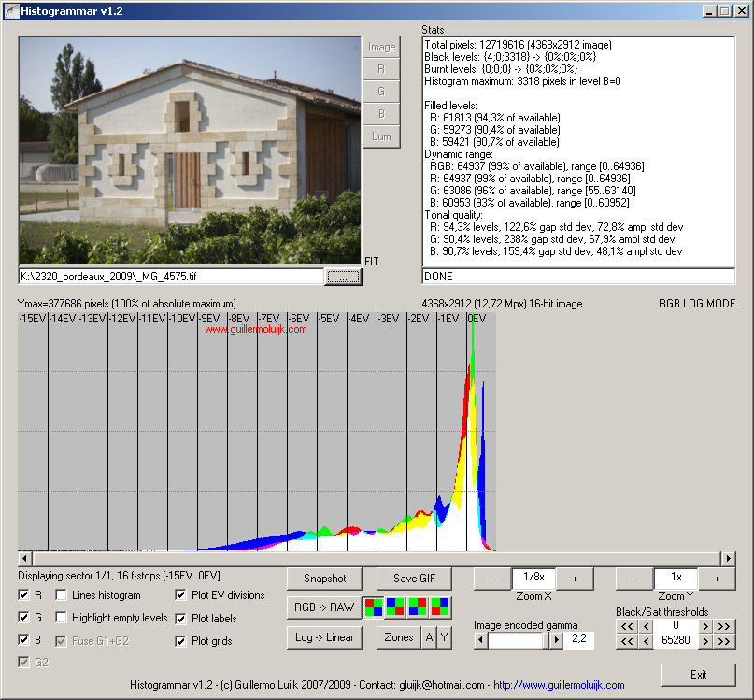The width and height of the screenshot is (754, 700).
Task: Click the 'RGB LOG MODE' label
Action: tap(697, 304)
